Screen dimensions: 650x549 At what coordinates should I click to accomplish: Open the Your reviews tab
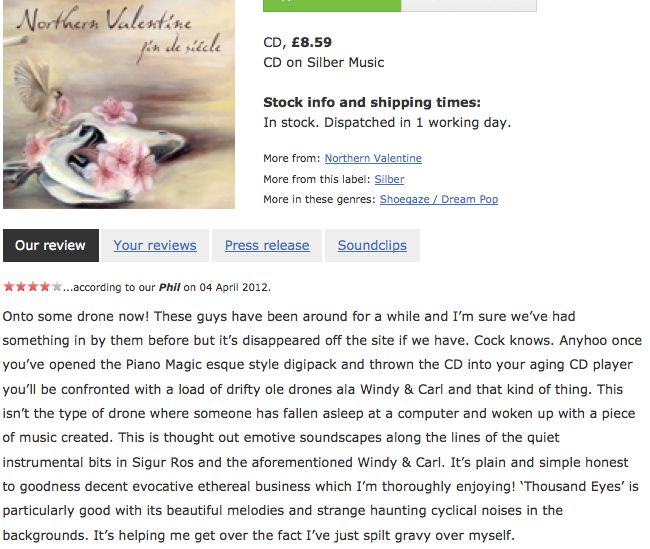coord(155,246)
